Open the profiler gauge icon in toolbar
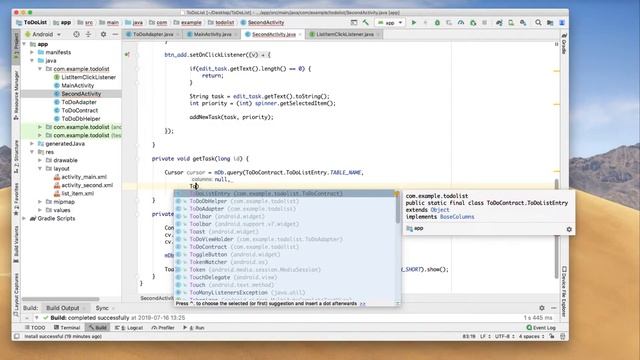The height and width of the screenshot is (360, 640). [461, 23]
